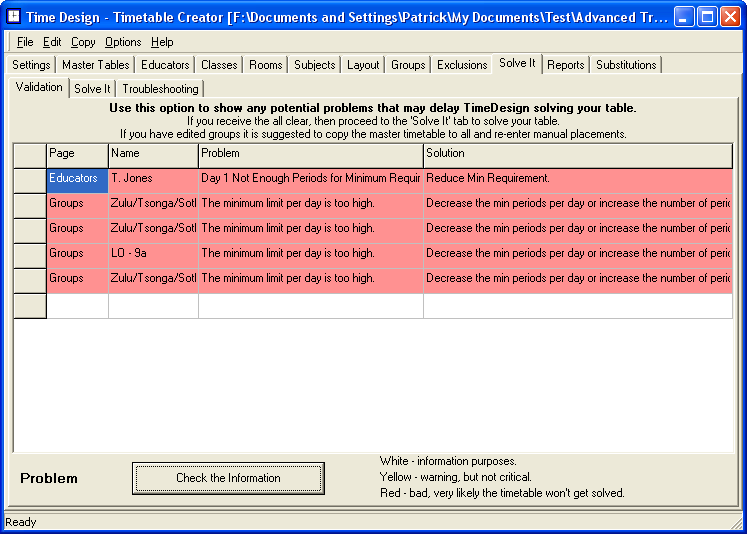
Task: Switch to the Master Tables tab
Action: 95,65
